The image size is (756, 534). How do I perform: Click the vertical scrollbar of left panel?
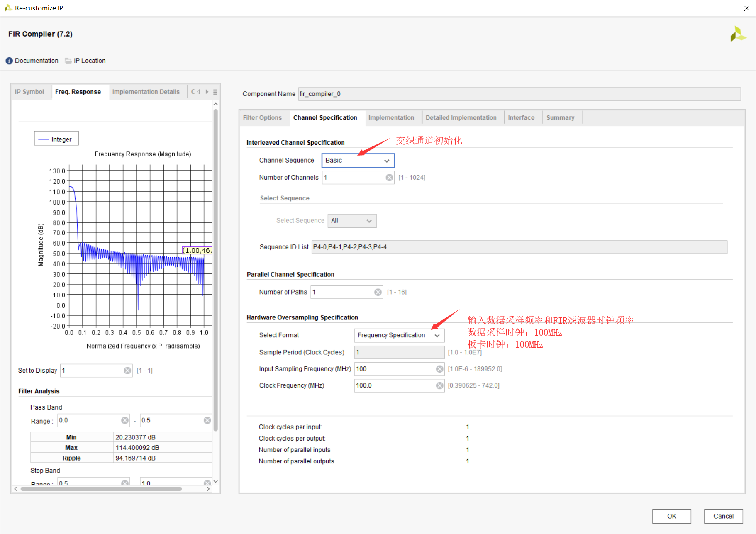coord(215,270)
